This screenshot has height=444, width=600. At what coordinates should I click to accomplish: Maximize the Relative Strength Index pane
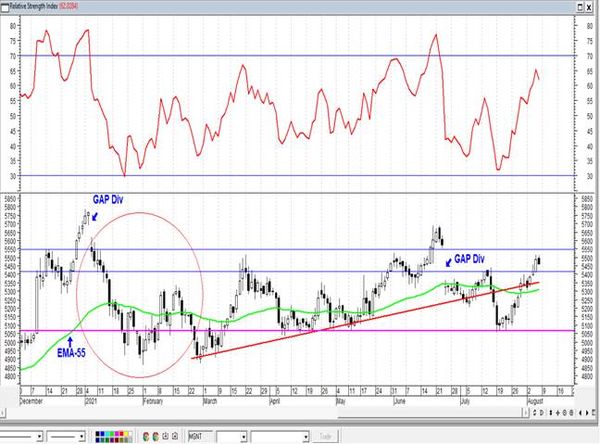580,7
